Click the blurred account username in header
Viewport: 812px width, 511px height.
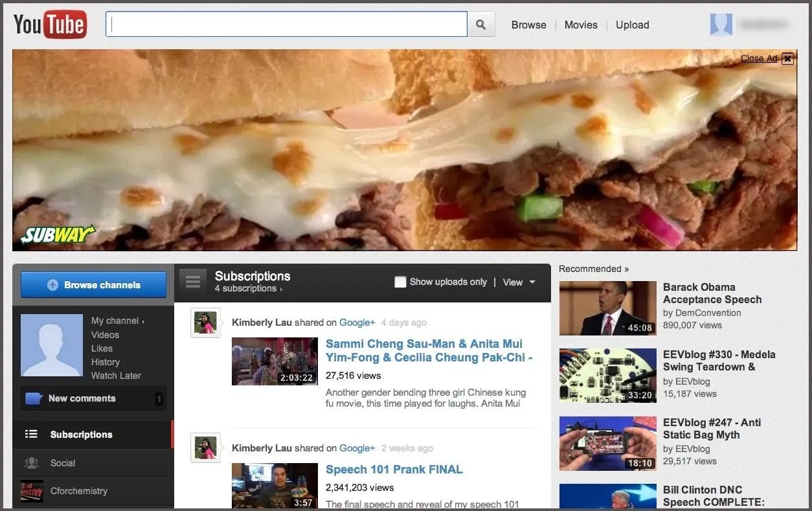tap(765, 25)
